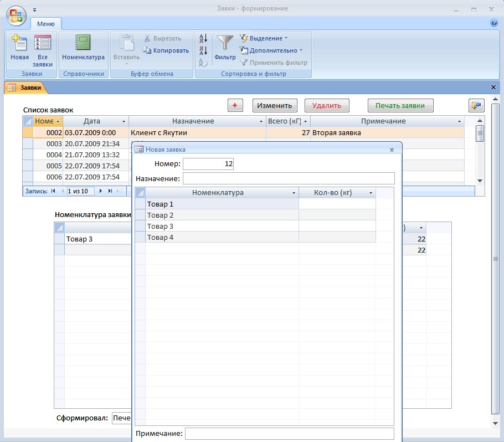Screen dimensions: 504x442
Task: Click the exit door icon button
Action: click(x=476, y=105)
